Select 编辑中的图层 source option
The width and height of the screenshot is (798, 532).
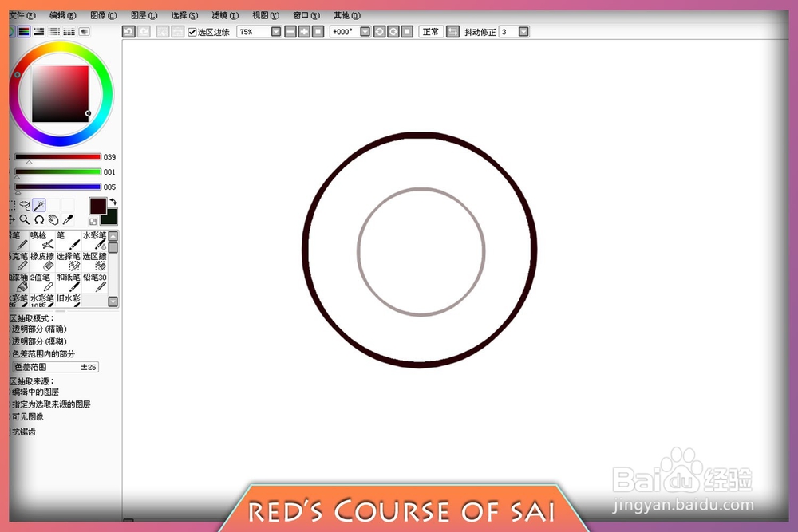click(x=34, y=392)
